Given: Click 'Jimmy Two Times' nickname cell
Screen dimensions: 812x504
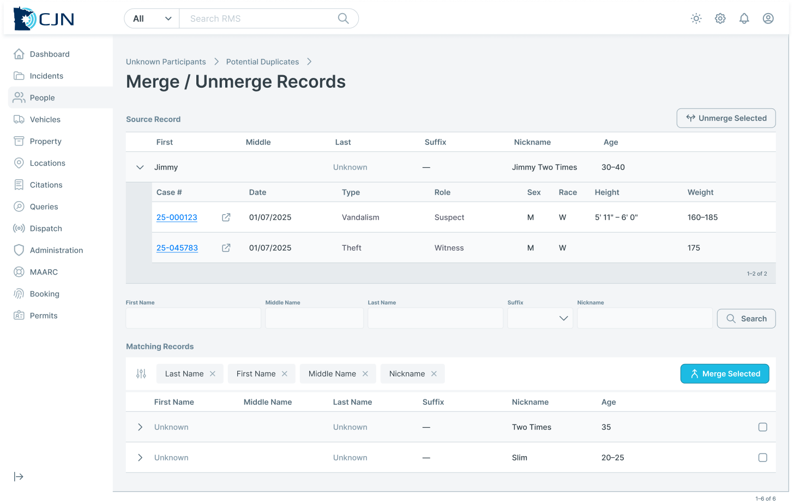Looking at the screenshot, I should (544, 167).
